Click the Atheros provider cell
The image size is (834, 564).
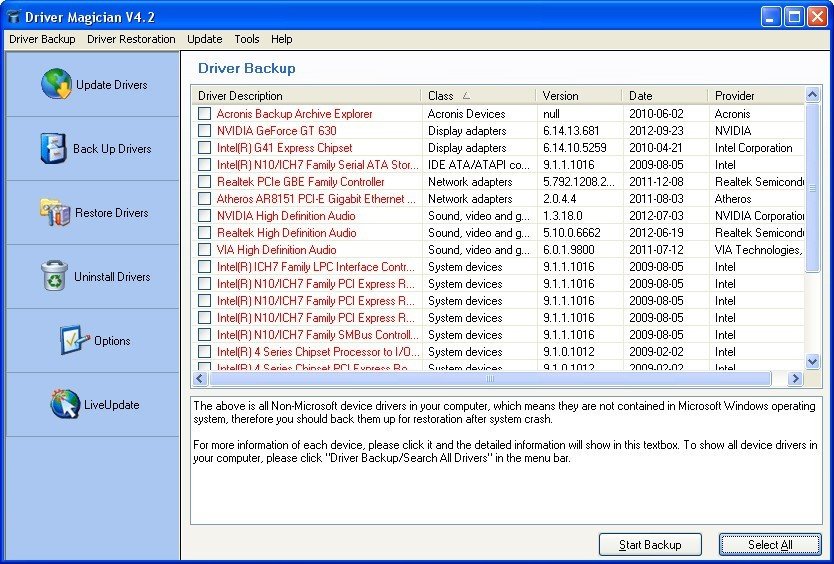coord(733,198)
